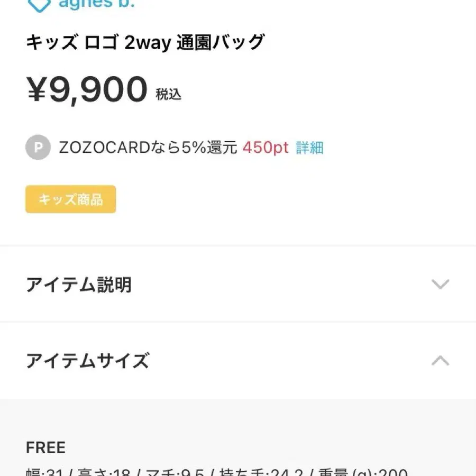The height and width of the screenshot is (476, 476).
Task: Click the P icon next to ZOZOCARD text
Action: (37, 148)
